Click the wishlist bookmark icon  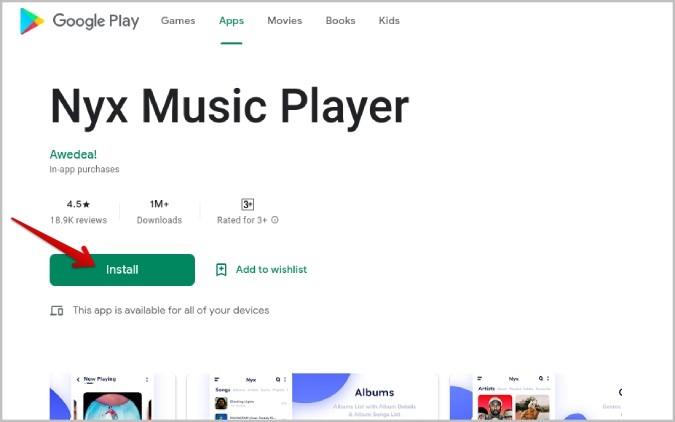tap(221, 270)
